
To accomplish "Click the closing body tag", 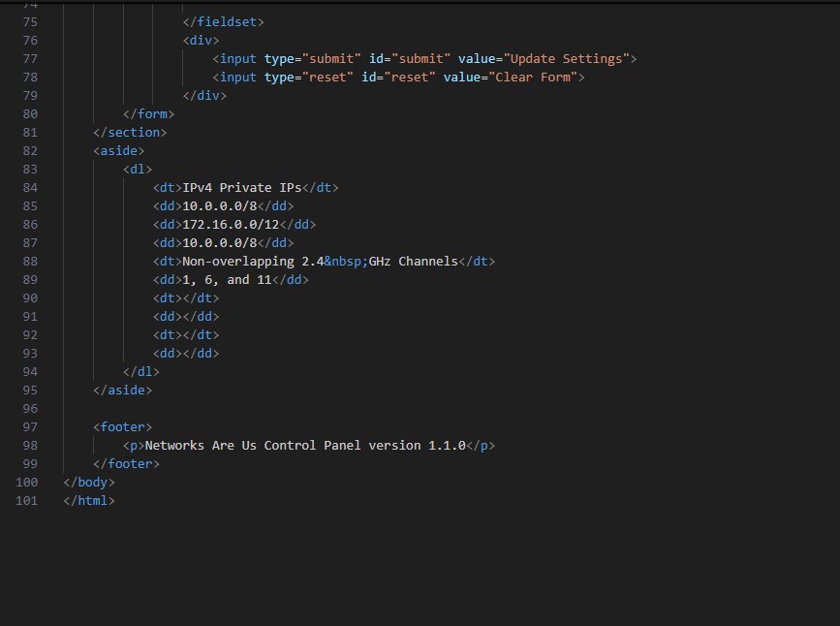I will (89, 483).
